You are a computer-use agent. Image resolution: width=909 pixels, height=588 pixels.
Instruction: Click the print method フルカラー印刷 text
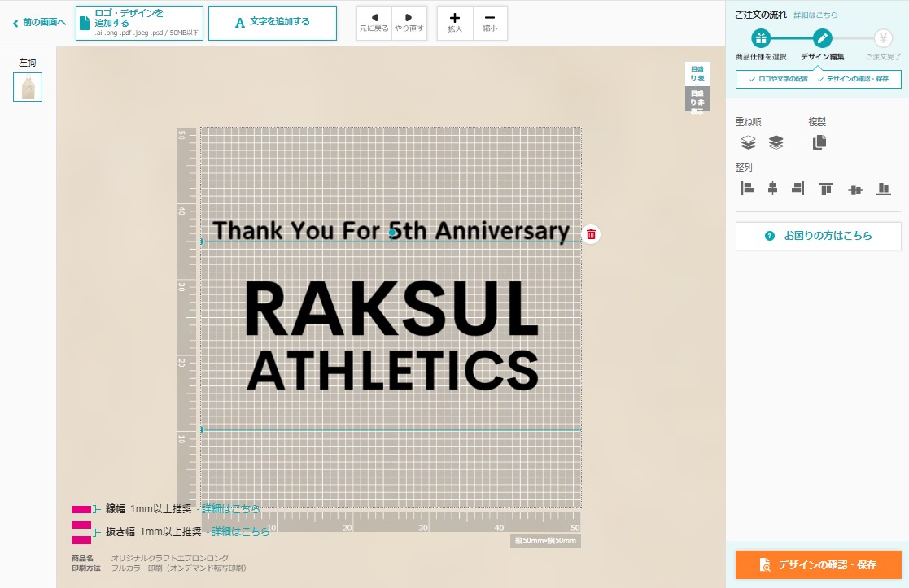[x=179, y=568]
